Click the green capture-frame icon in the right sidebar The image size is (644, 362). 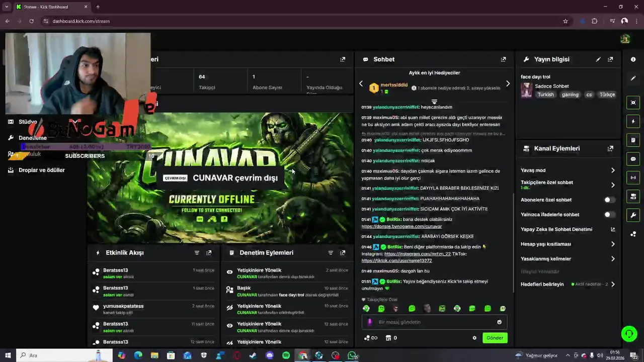pyautogui.click(x=633, y=103)
